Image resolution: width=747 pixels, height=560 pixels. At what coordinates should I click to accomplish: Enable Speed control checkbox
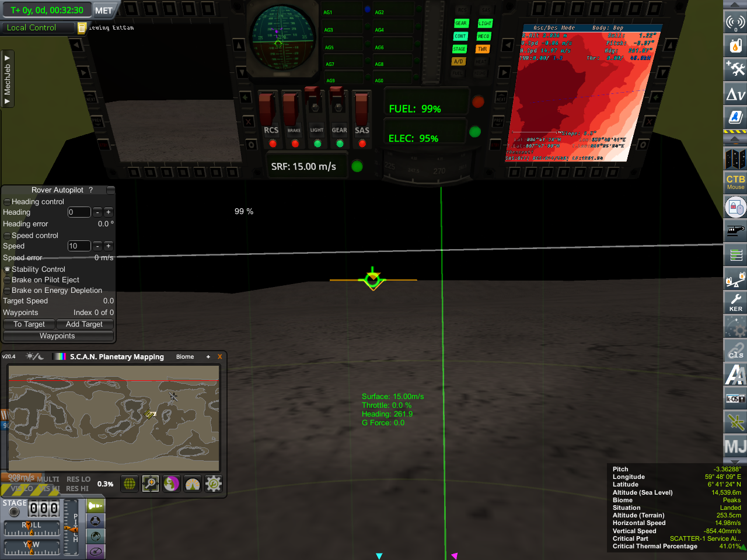tap(7, 236)
